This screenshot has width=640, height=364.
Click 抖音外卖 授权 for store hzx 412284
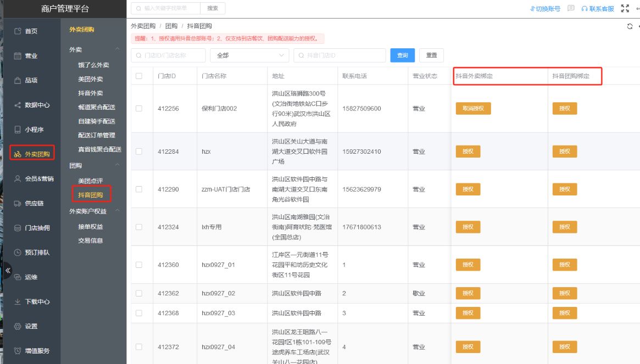468,152
